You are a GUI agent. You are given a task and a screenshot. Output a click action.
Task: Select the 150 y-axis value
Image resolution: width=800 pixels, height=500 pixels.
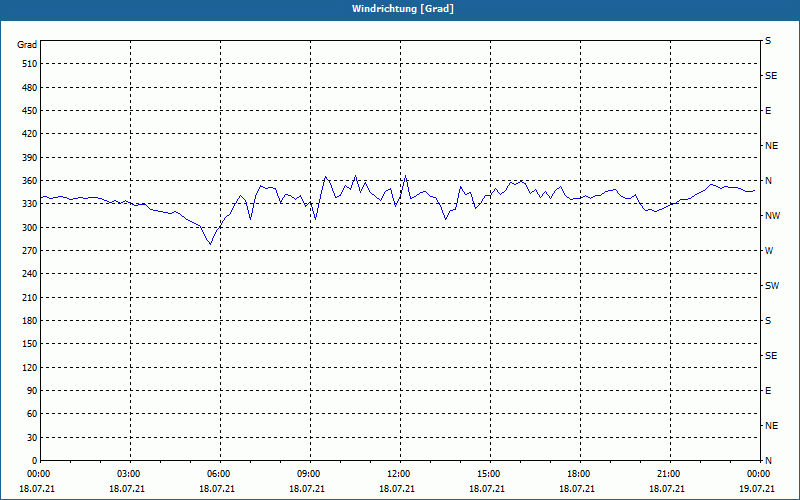click(30, 344)
